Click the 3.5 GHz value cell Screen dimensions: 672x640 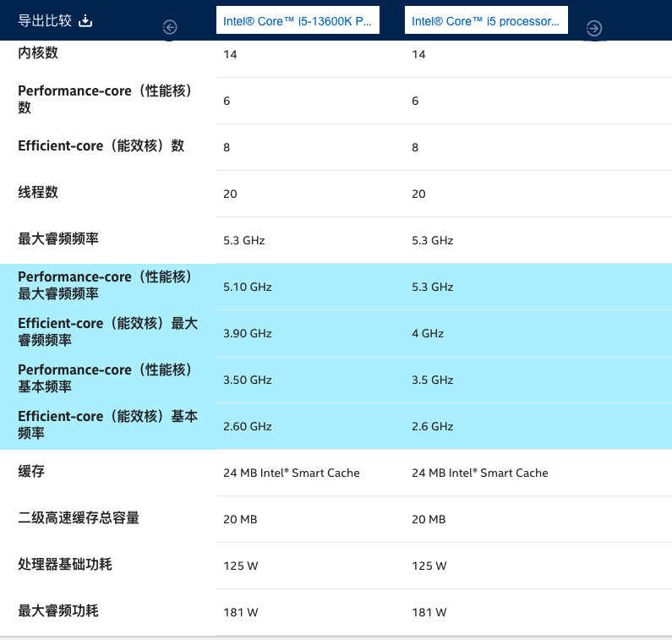pyautogui.click(x=433, y=380)
